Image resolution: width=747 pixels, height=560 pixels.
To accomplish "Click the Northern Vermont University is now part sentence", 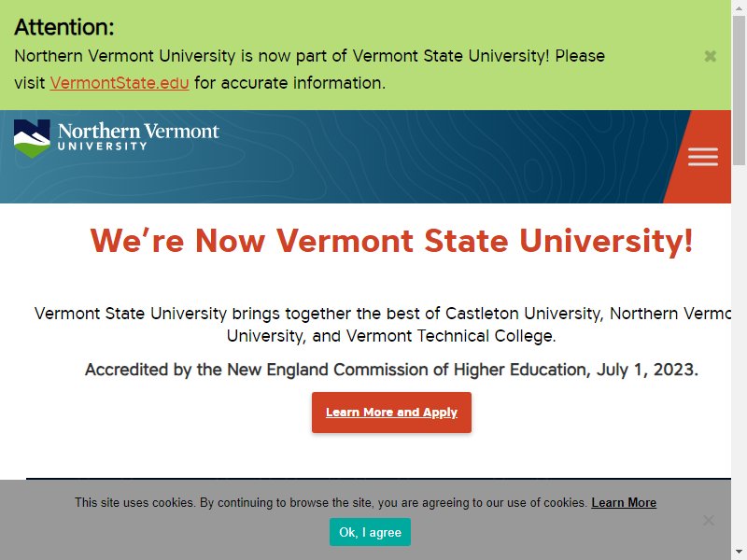I will [309, 69].
